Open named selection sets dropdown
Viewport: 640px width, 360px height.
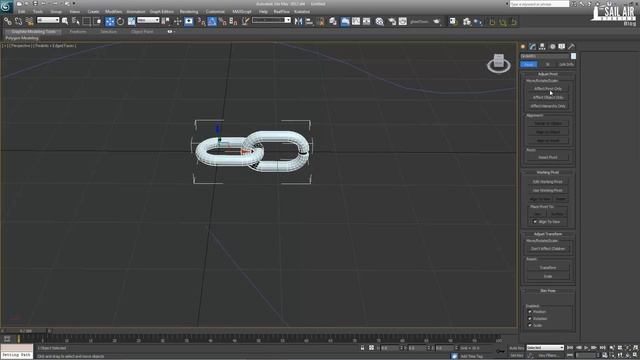(x=271, y=20)
